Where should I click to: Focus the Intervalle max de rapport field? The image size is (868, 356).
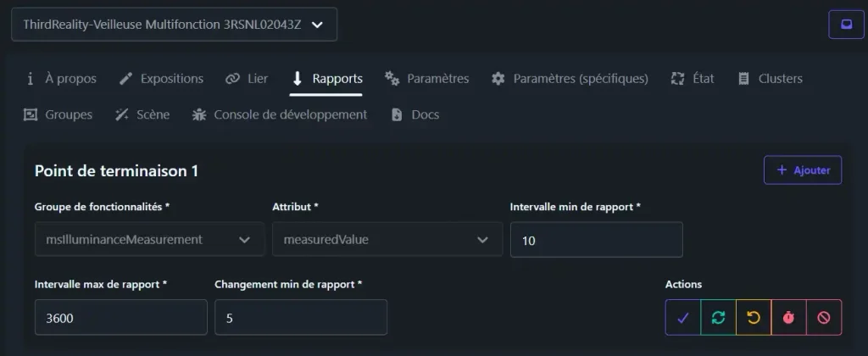120,317
